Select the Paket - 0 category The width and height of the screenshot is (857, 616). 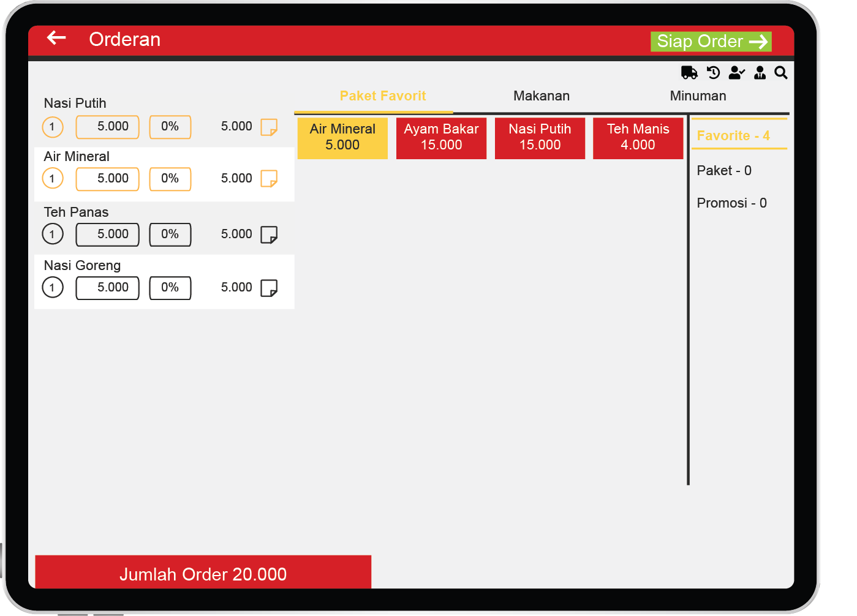723,171
